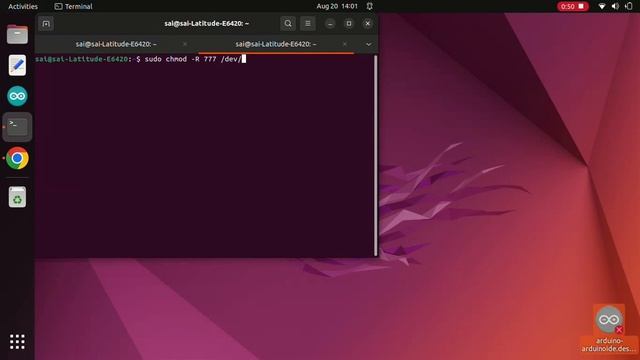Screen dimensions: 640x360
Task: Launch the Text Editor from the dock
Action: tap(17, 65)
